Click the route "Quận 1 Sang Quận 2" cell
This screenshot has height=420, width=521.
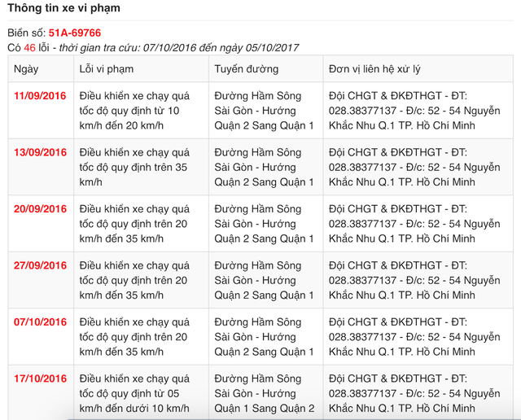point(264,394)
